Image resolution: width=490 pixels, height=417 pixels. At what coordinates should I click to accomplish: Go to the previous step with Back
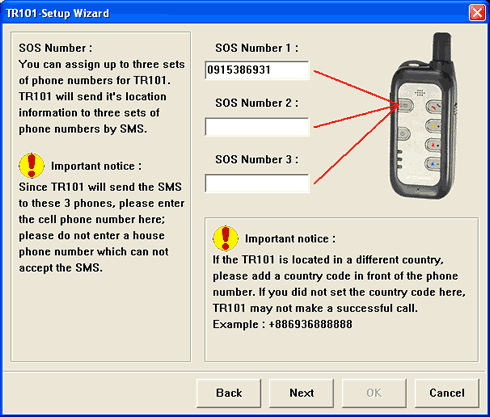point(229,393)
